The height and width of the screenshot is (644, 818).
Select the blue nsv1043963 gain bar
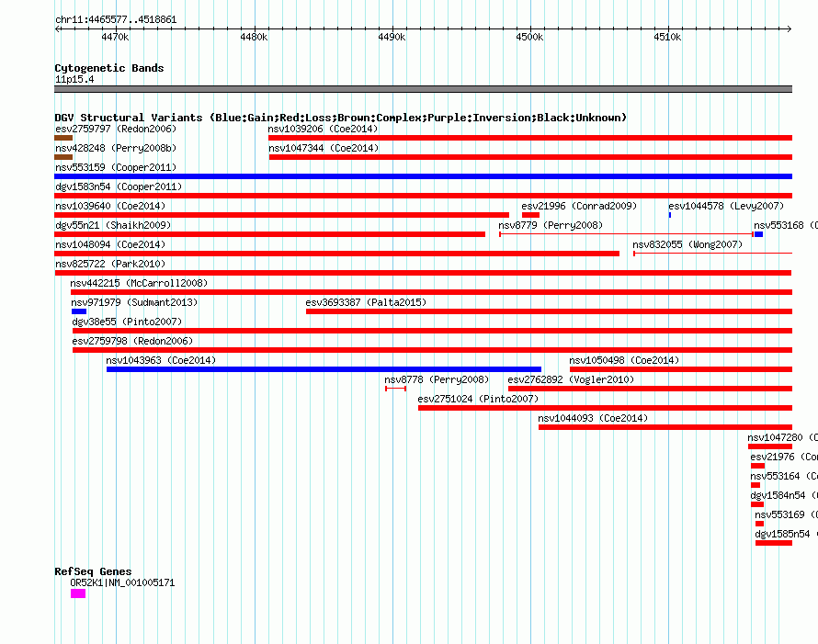coord(324,369)
